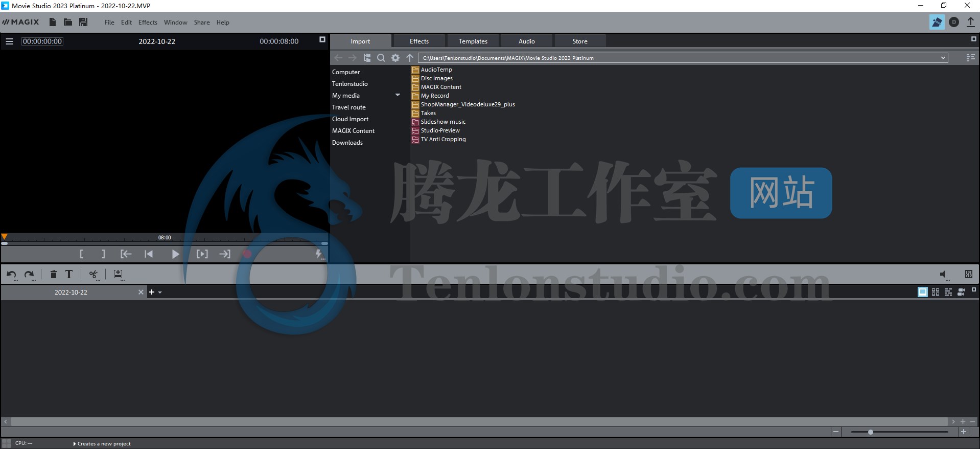
Task: Set range end with right bracket
Action: 103,254
